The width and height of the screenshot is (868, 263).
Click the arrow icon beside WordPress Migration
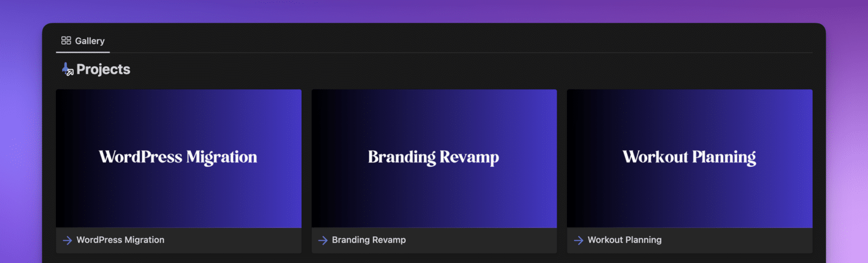click(67, 240)
